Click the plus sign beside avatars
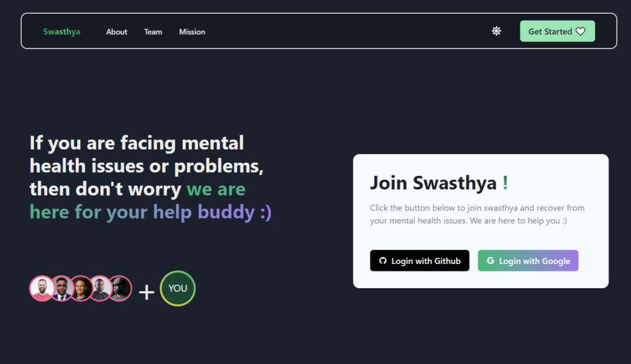 point(147,292)
